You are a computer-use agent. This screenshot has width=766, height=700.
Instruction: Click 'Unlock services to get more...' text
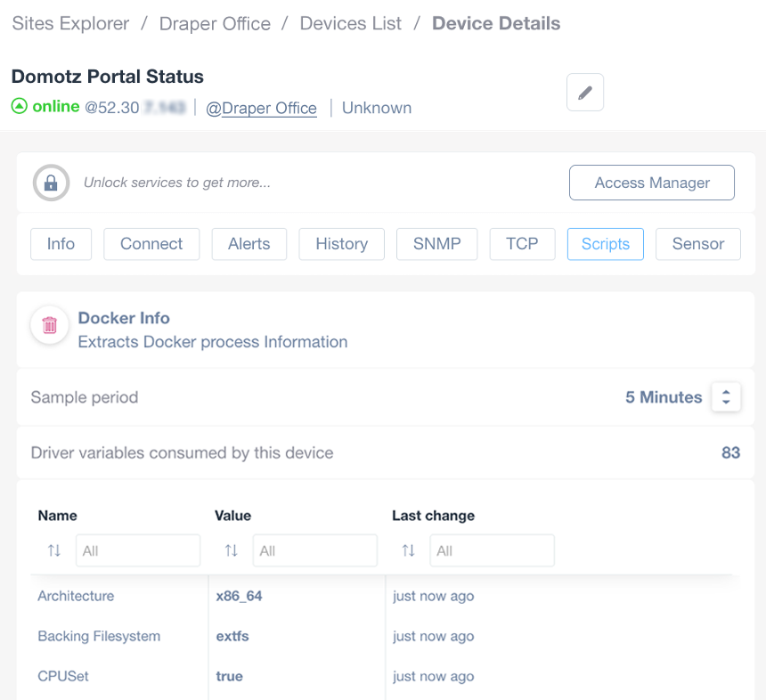pyautogui.click(x=177, y=183)
